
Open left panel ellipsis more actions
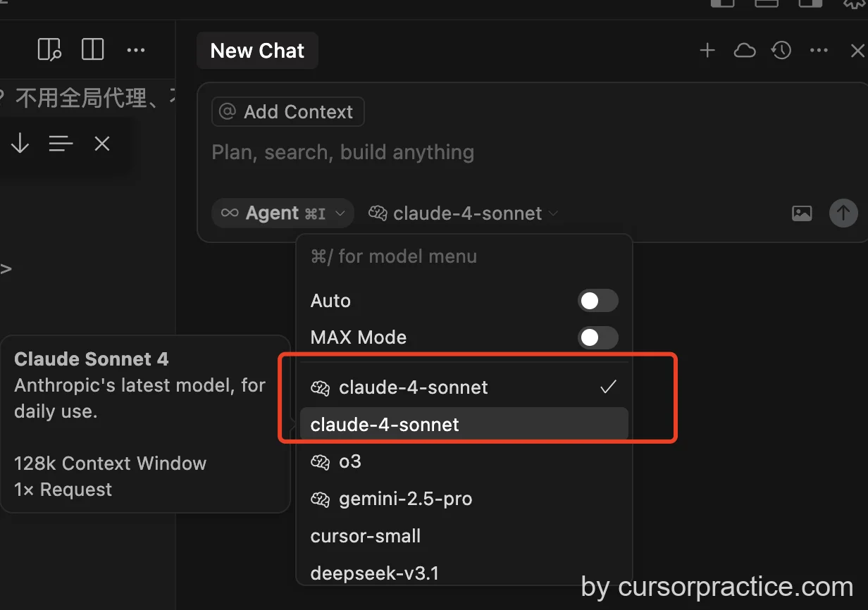(x=136, y=50)
